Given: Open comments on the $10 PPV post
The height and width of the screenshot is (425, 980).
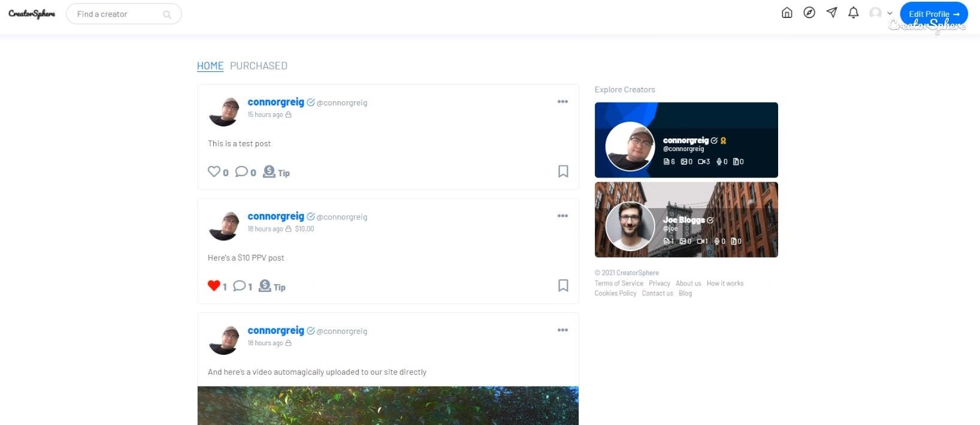Looking at the screenshot, I should click(x=239, y=286).
